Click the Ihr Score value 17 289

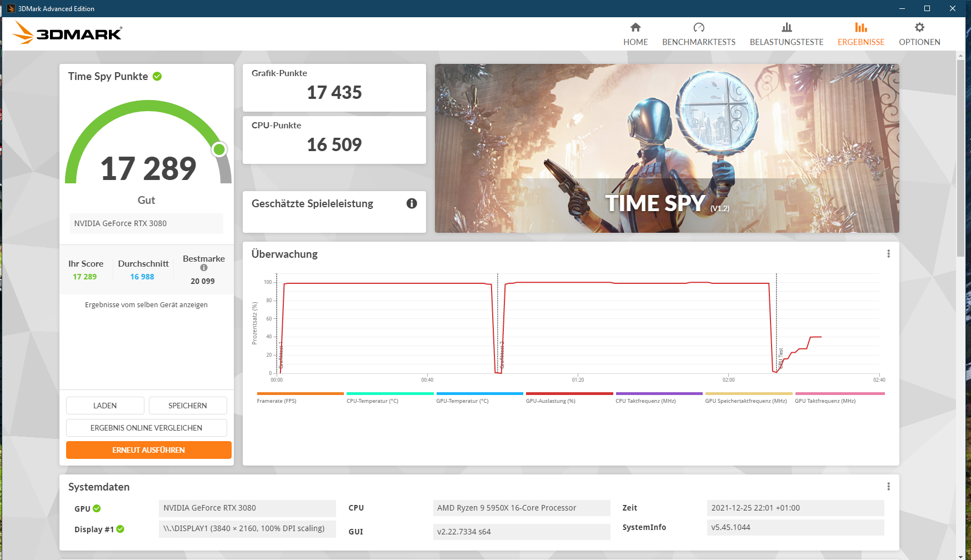85,277
